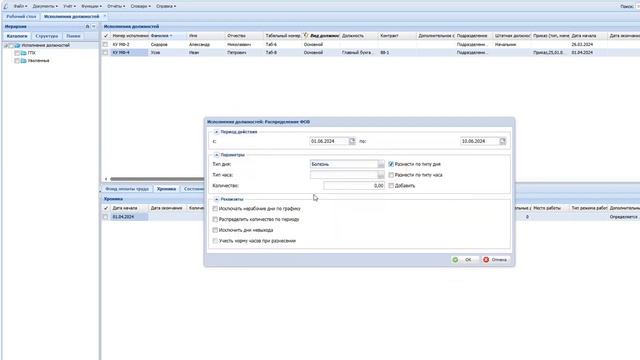Select Хроника row checkbox for 01.04.2024
This screenshot has height=360, width=640.
(x=105, y=217)
